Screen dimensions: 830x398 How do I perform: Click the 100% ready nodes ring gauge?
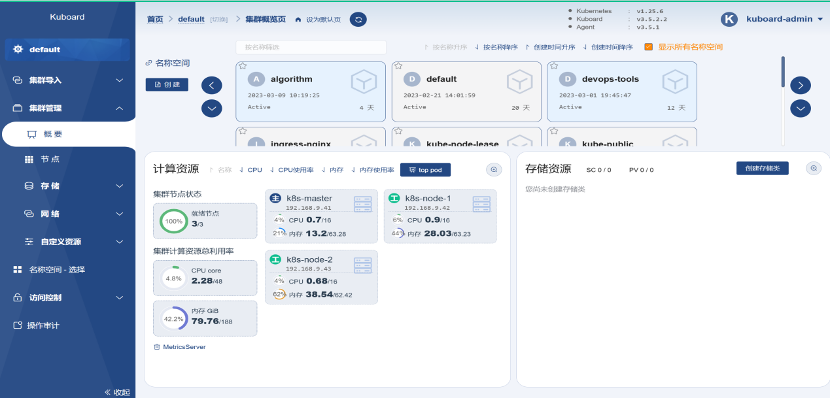174,221
